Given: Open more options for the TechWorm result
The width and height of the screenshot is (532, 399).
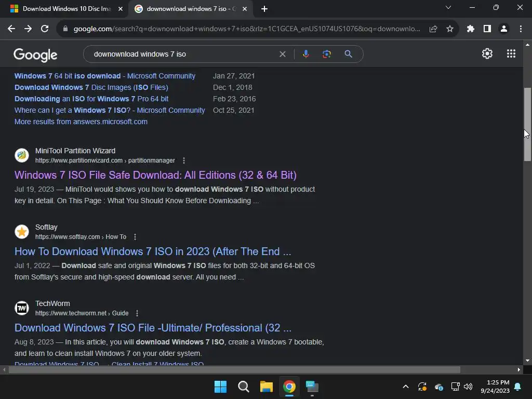Looking at the screenshot, I should coord(137,313).
